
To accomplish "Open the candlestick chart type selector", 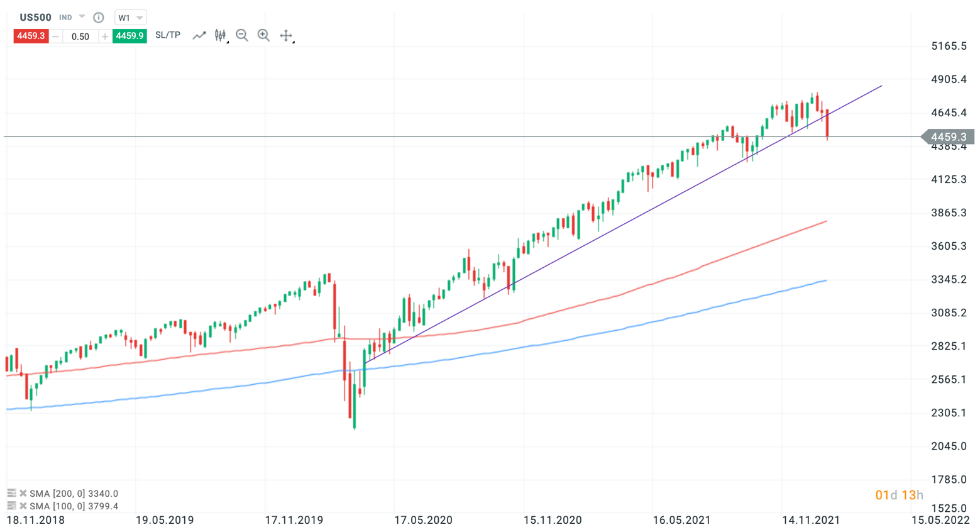I will tap(220, 36).
